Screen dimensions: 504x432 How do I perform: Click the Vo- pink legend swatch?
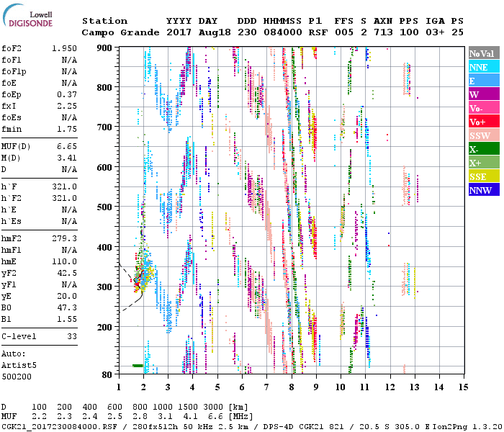(483, 108)
